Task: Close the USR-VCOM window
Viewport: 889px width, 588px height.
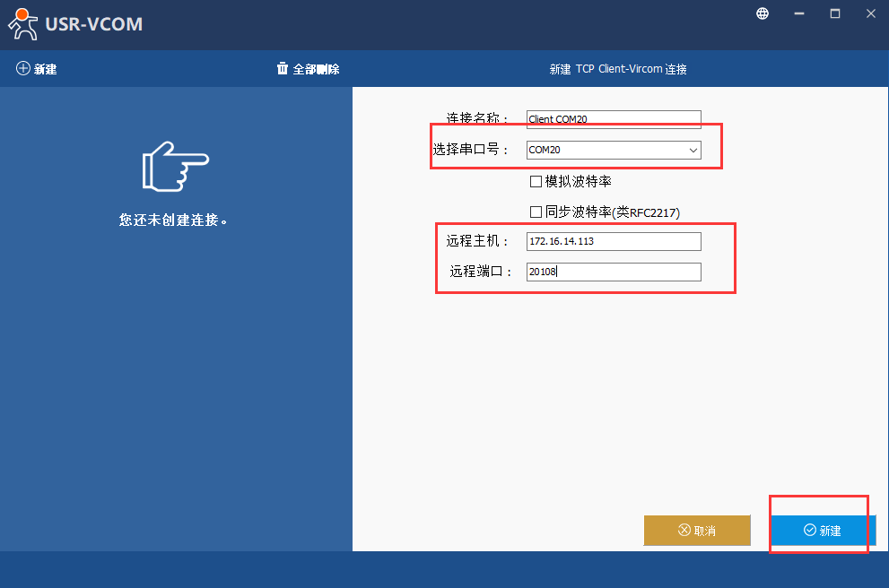Action: [870, 13]
